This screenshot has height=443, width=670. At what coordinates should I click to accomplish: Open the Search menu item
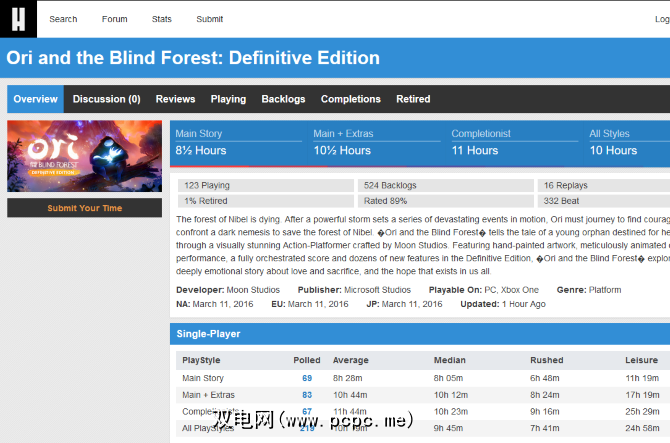coord(63,19)
